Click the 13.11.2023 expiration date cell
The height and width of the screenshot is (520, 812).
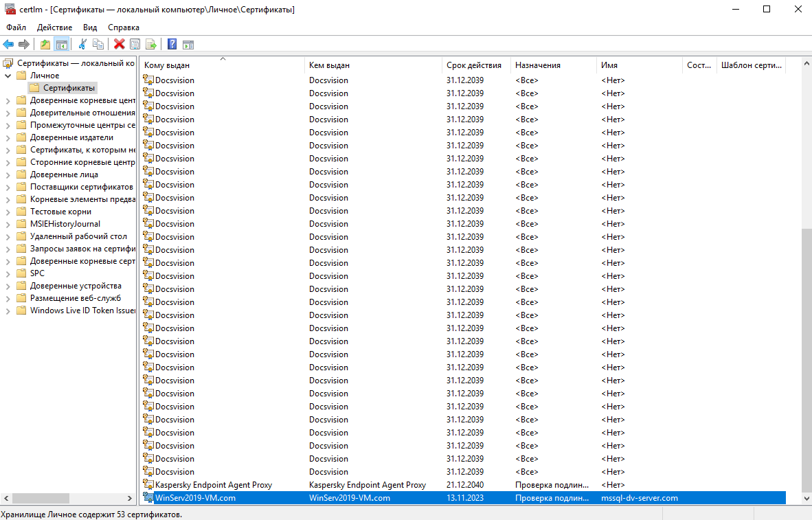coord(464,498)
